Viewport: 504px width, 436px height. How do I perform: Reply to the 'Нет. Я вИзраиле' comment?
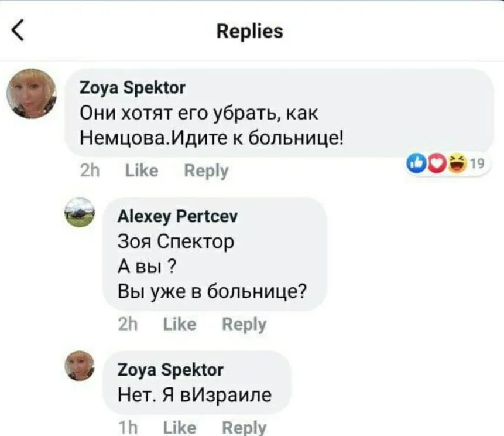pyautogui.click(x=244, y=428)
